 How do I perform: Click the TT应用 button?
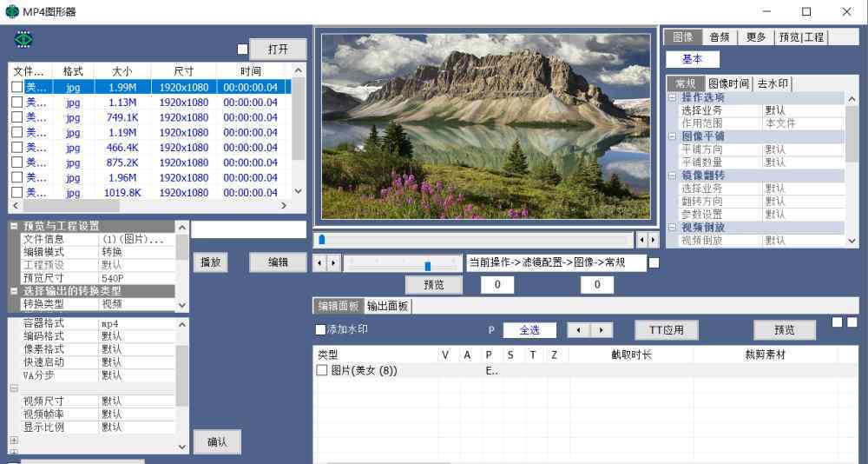667,330
